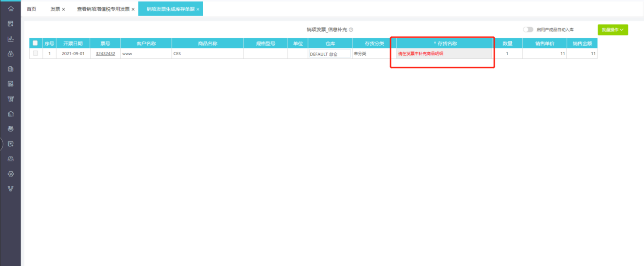Click the 存货名称 cell showing the red prompt

pyautogui.click(x=445, y=53)
